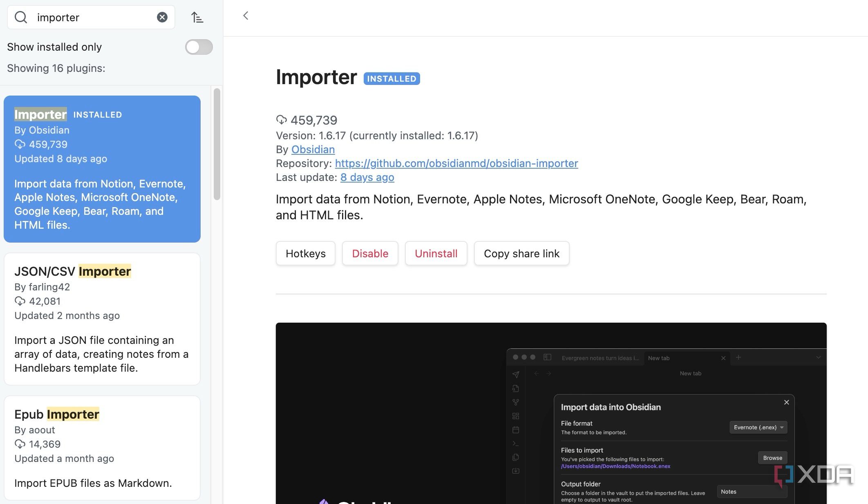Click the back chevron to return to plugin list
Viewport: 868px width, 504px height.
246,16
